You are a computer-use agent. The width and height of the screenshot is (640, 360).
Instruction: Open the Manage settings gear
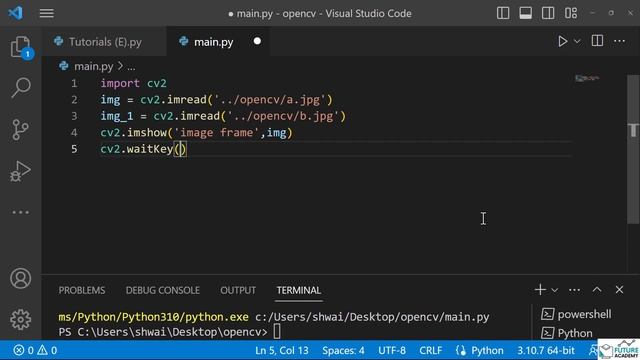point(20,320)
